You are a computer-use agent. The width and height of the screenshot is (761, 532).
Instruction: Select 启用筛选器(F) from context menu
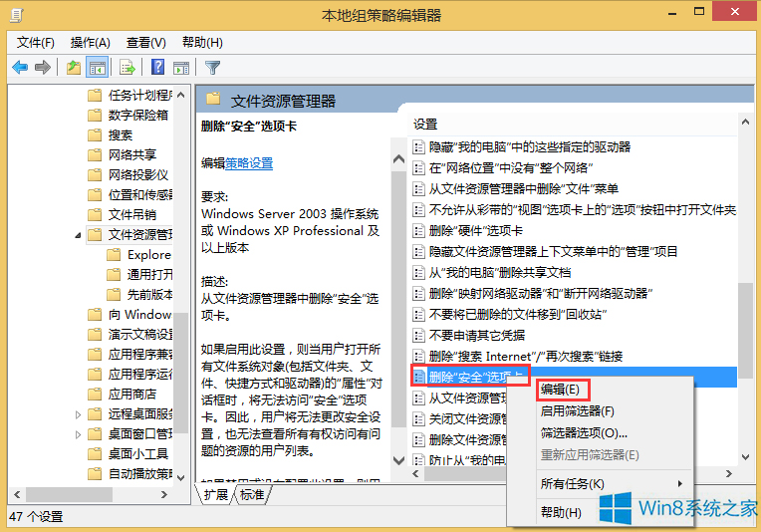(x=577, y=410)
